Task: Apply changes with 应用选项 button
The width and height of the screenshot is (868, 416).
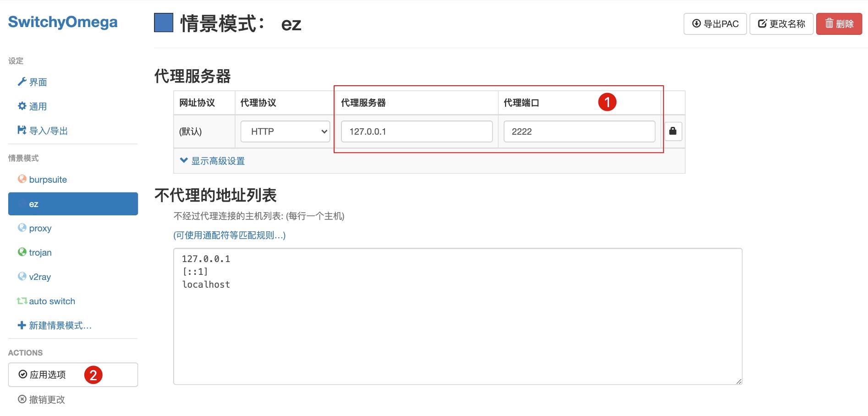Action: coord(73,375)
